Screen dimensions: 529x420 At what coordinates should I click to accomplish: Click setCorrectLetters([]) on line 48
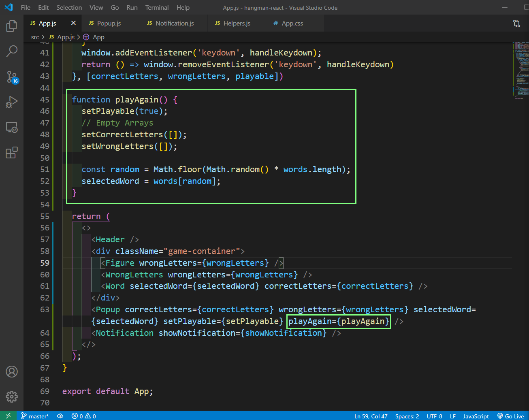click(x=134, y=134)
